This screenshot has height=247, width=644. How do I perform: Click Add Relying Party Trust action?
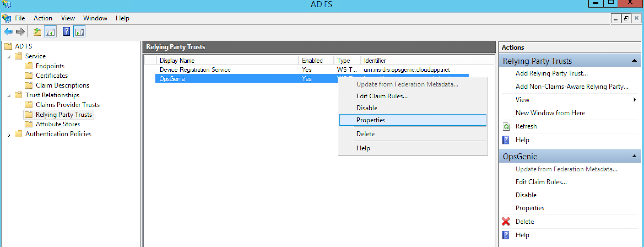pyautogui.click(x=552, y=73)
